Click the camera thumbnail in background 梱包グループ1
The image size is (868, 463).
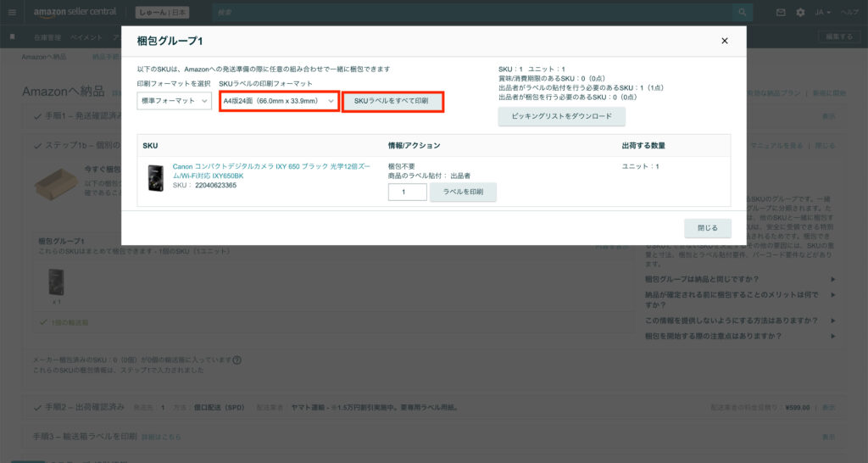click(56, 282)
